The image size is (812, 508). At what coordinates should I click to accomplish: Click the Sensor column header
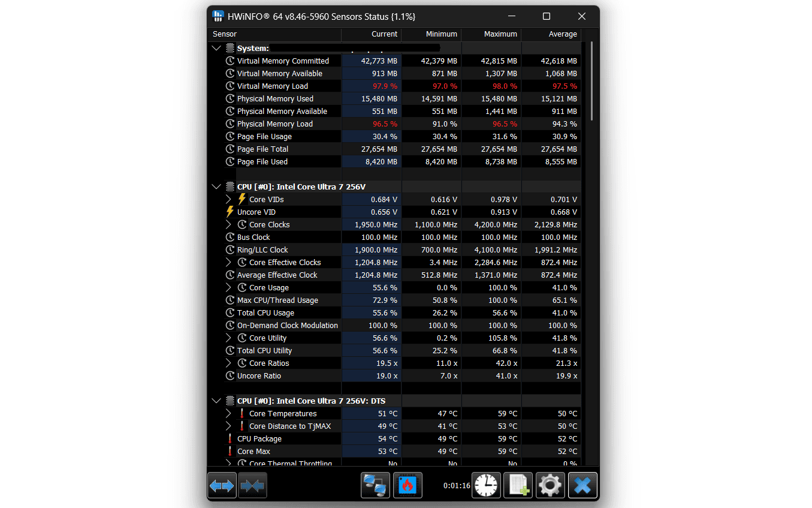274,34
